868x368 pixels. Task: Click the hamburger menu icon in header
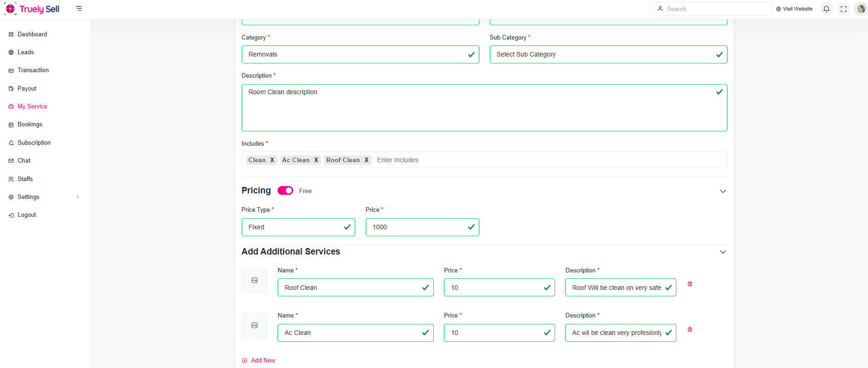(79, 9)
